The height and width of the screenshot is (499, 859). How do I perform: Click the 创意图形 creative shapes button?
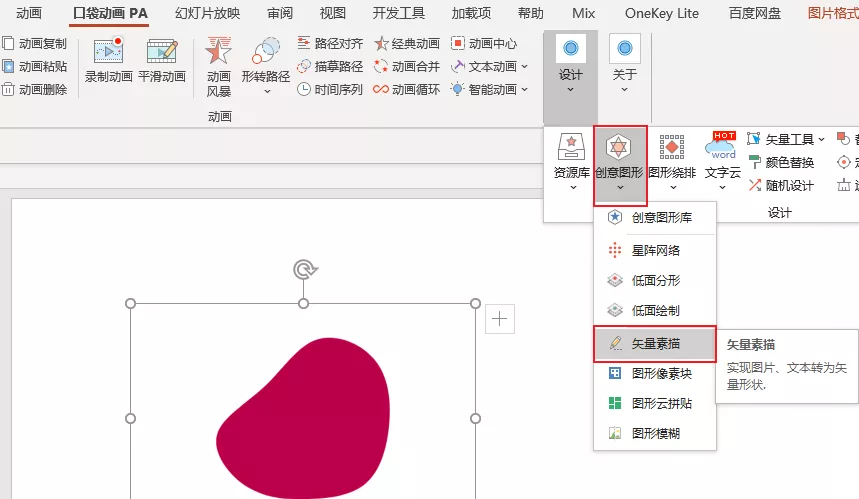pyautogui.click(x=620, y=164)
